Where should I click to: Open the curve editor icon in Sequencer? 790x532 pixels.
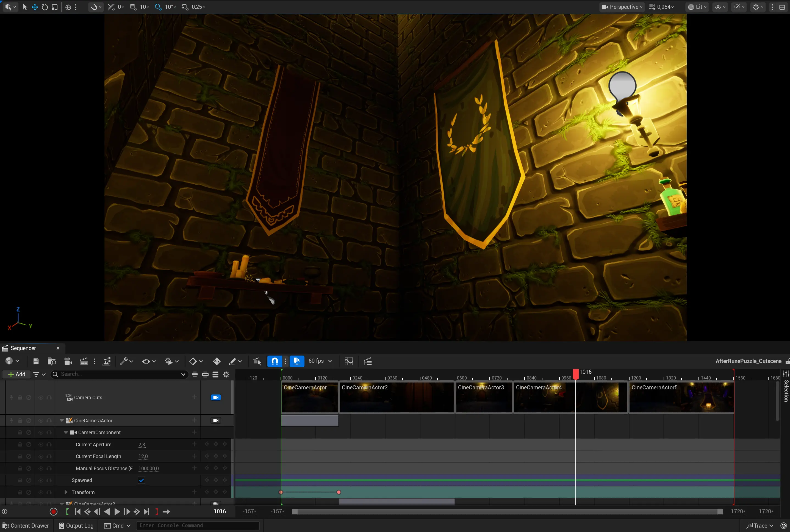349,361
